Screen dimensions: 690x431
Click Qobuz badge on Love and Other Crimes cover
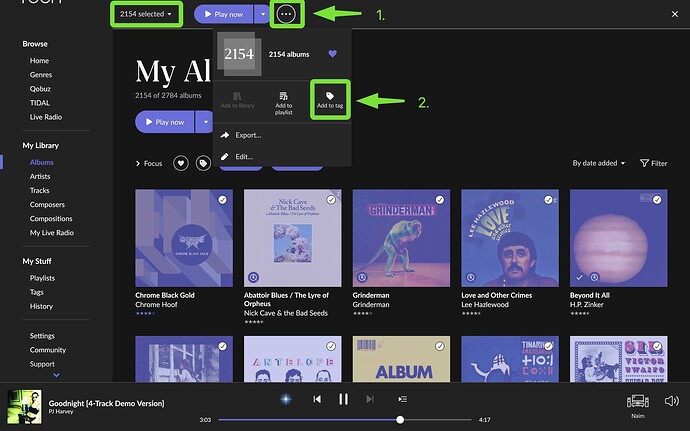(x=470, y=277)
